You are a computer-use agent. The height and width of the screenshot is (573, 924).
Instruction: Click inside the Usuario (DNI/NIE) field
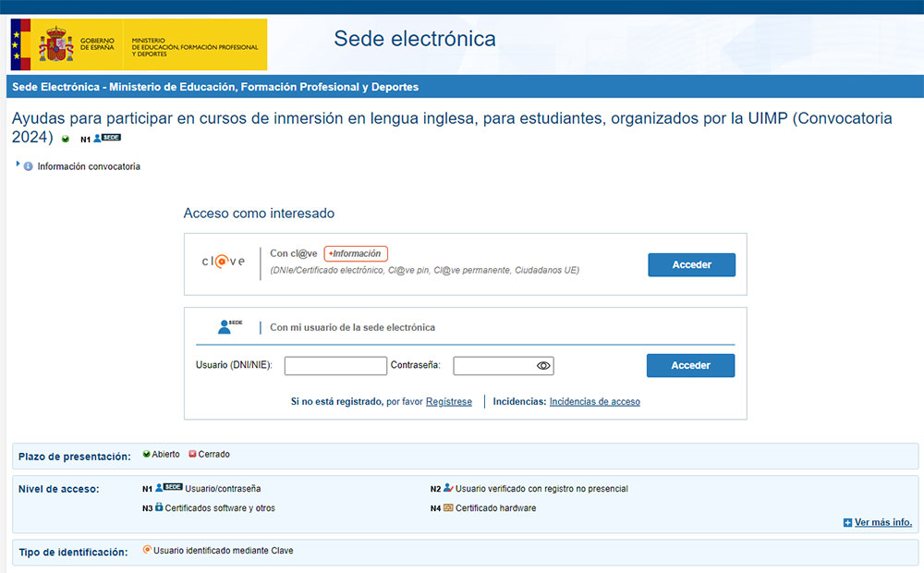(335, 365)
